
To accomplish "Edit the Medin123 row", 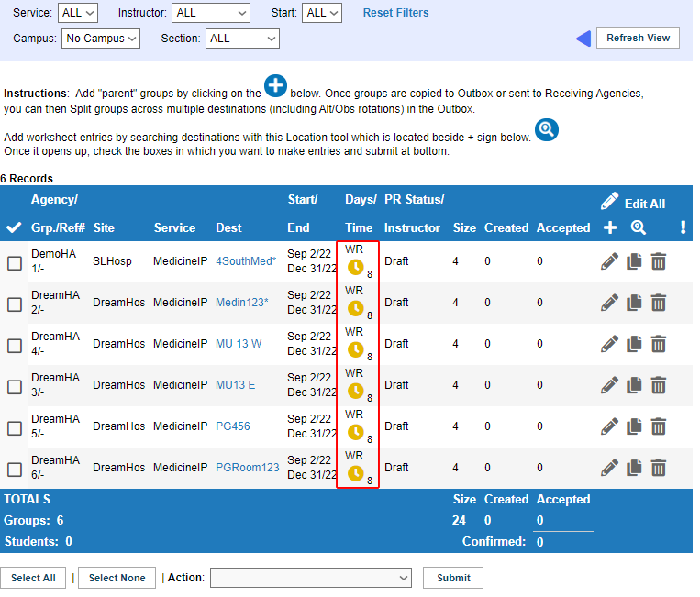I will coord(609,303).
